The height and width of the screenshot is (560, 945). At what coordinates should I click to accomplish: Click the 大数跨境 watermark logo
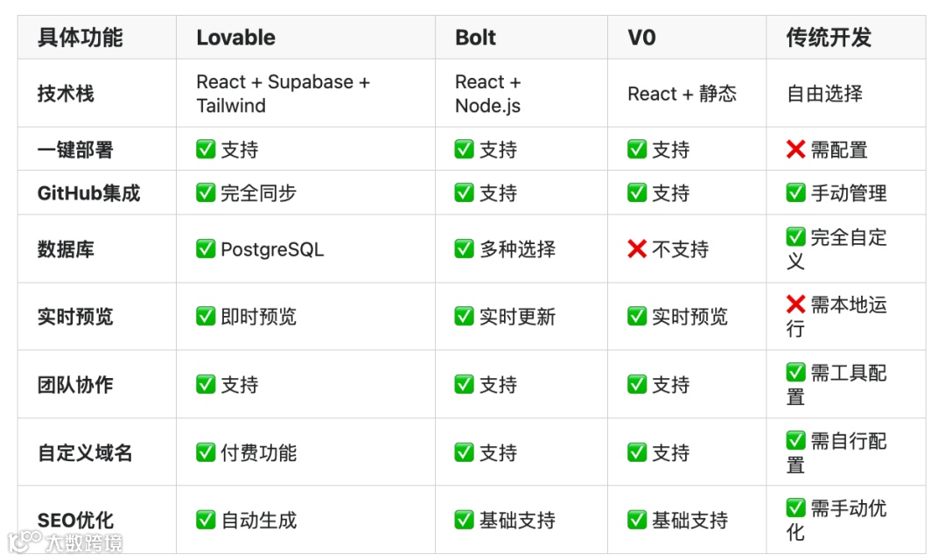click(65, 543)
